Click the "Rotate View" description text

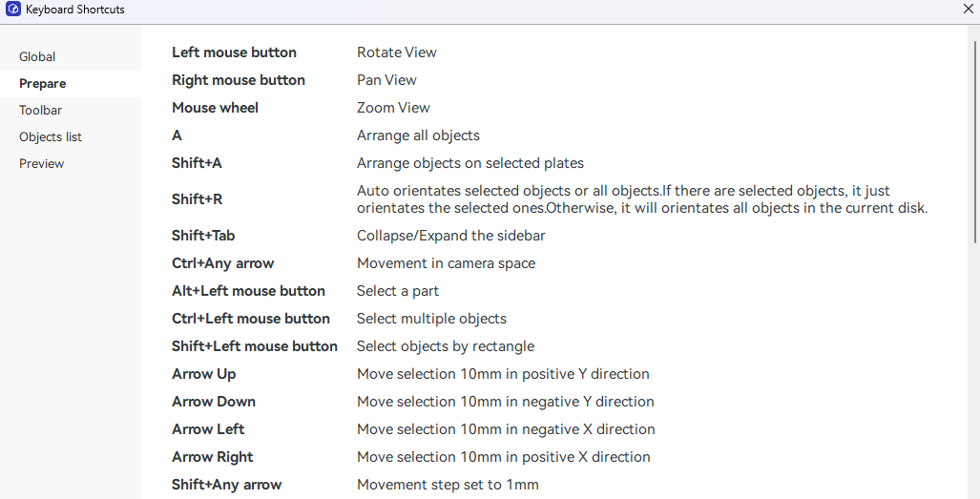397,52
